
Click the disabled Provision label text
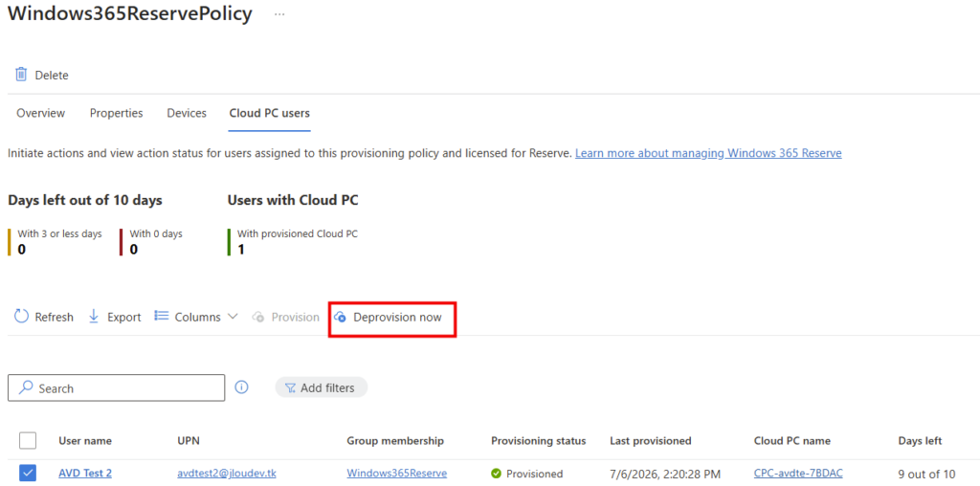point(295,318)
